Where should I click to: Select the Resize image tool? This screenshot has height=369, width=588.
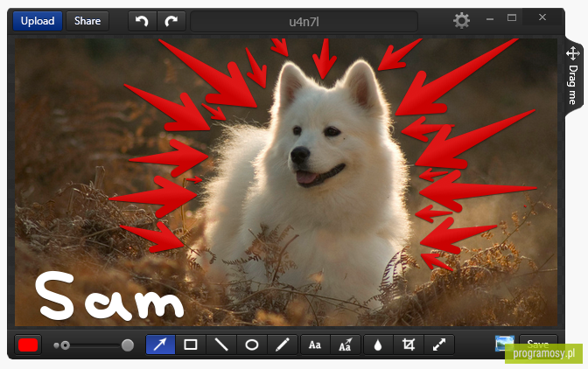(x=438, y=345)
